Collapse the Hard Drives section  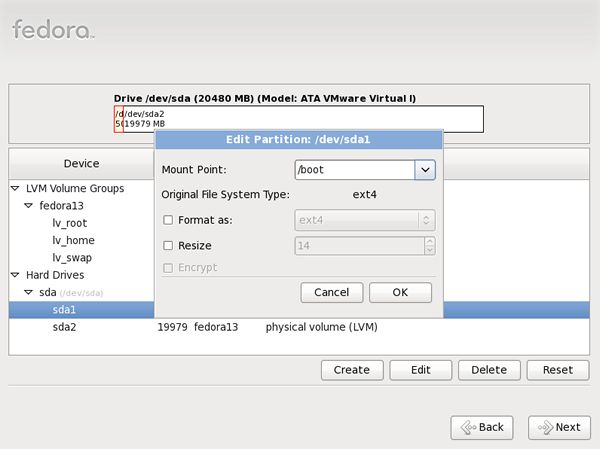pos(15,275)
